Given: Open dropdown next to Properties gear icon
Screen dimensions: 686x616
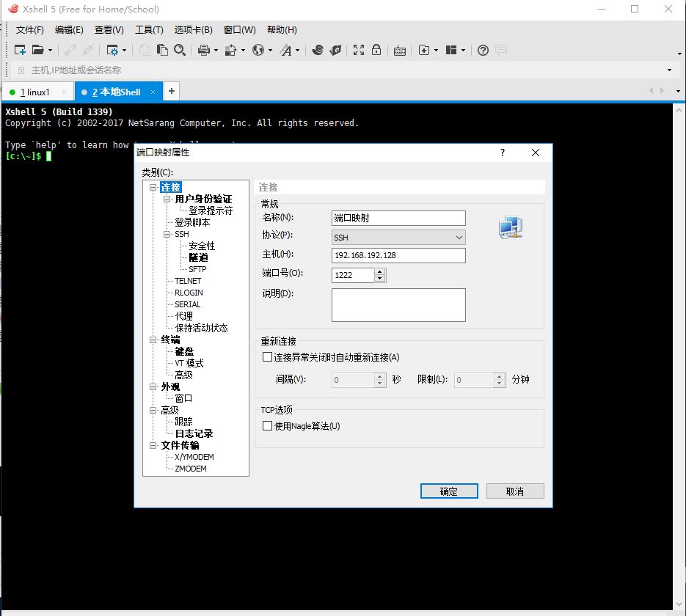Looking at the screenshot, I should 125,51.
